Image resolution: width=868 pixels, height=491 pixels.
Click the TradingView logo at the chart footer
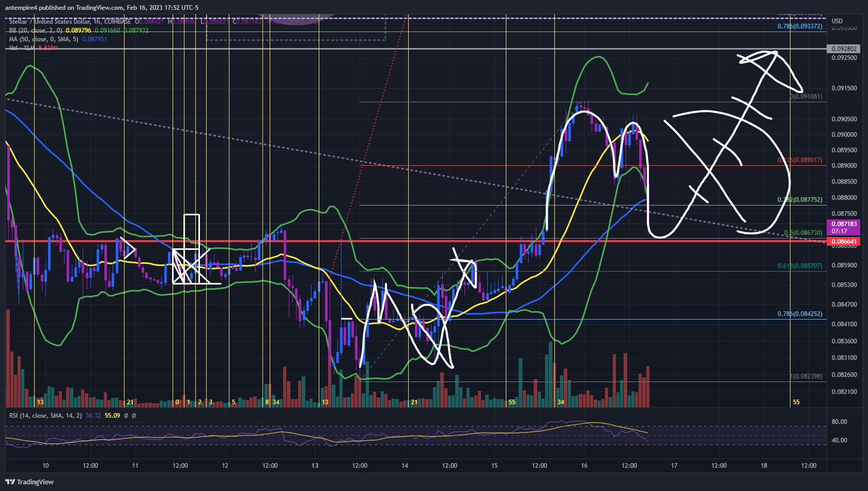tap(29, 482)
